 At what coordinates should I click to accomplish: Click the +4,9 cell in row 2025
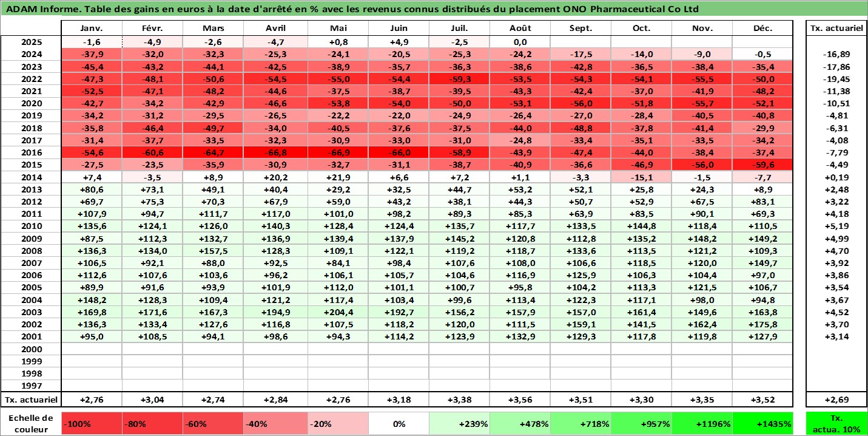tap(399, 42)
